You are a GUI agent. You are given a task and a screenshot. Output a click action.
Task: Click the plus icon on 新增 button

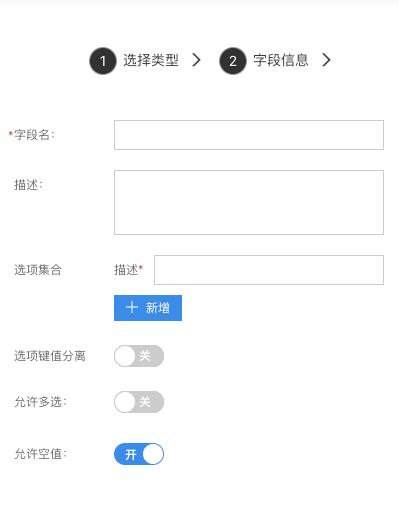tap(132, 307)
